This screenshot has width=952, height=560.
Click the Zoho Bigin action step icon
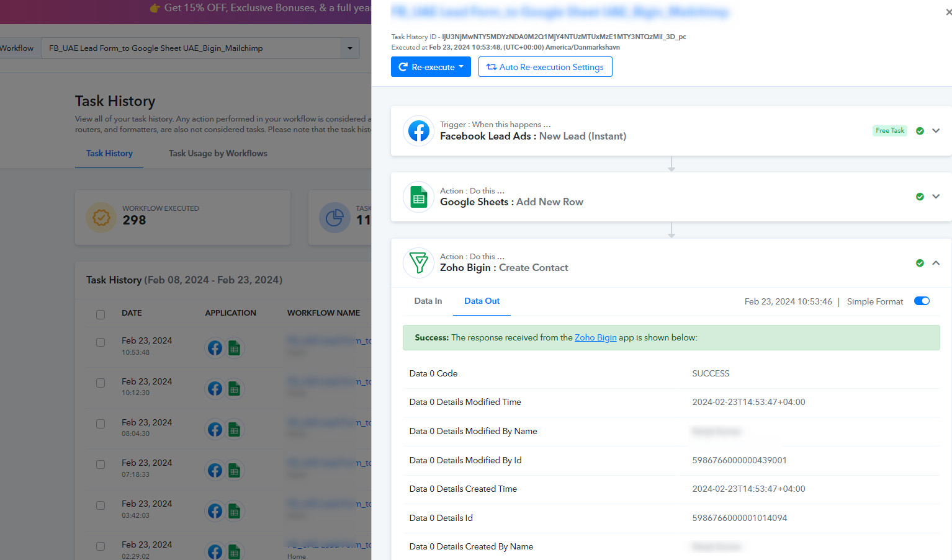point(419,263)
